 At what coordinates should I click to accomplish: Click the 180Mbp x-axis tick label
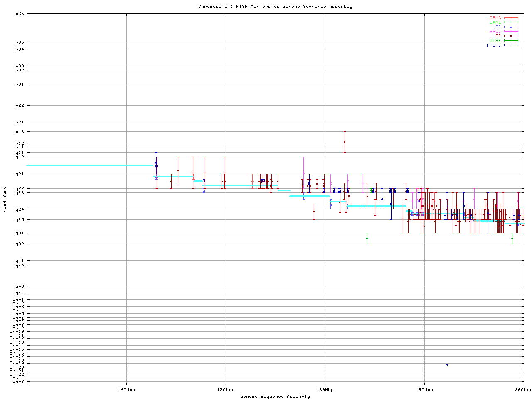[325, 390]
